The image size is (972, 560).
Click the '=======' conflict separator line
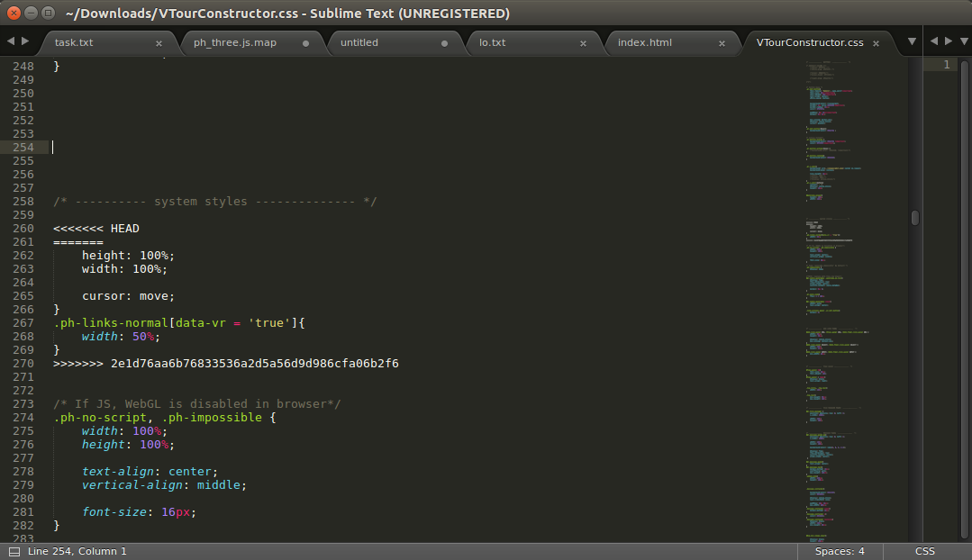tap(78, 242)
